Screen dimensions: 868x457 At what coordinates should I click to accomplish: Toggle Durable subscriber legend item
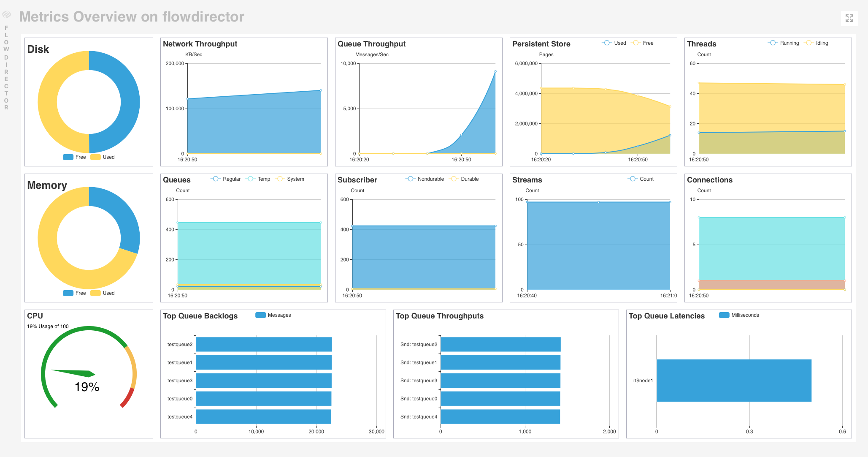[454, 179]
